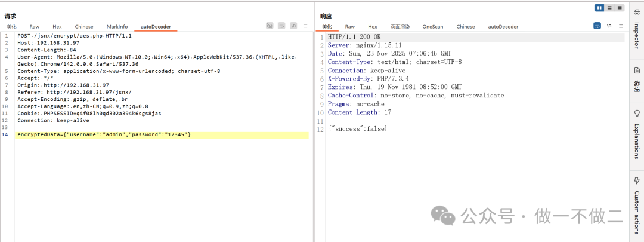Toggle word wrap icon in response panel
Viewport: 644px width, 242px height.
pos(597,26)
